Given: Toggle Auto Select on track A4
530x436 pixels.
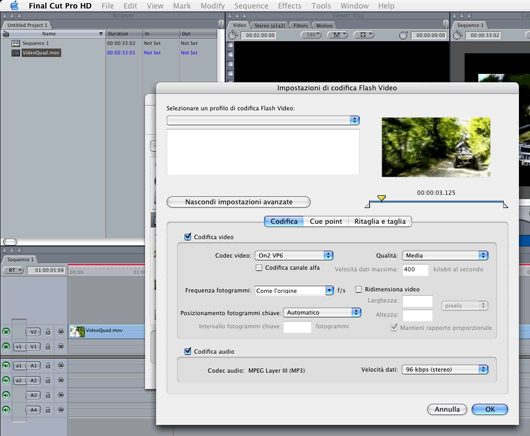Looking at the screenshot, I should 61,410.
